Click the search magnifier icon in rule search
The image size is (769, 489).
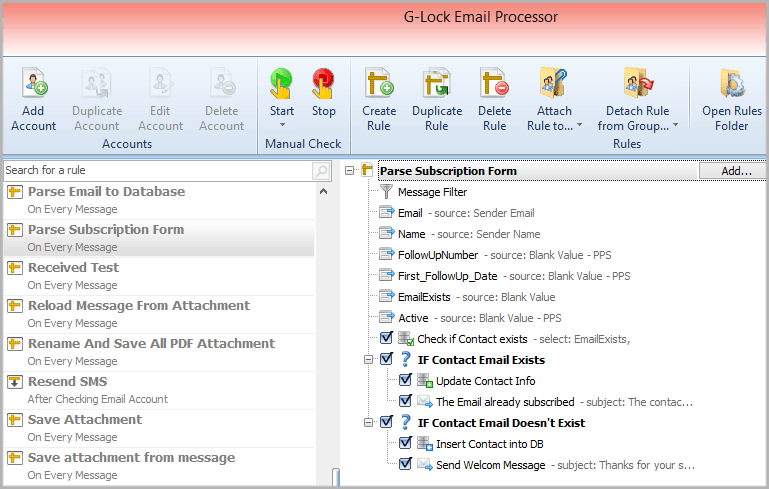[x=321, y=171]
